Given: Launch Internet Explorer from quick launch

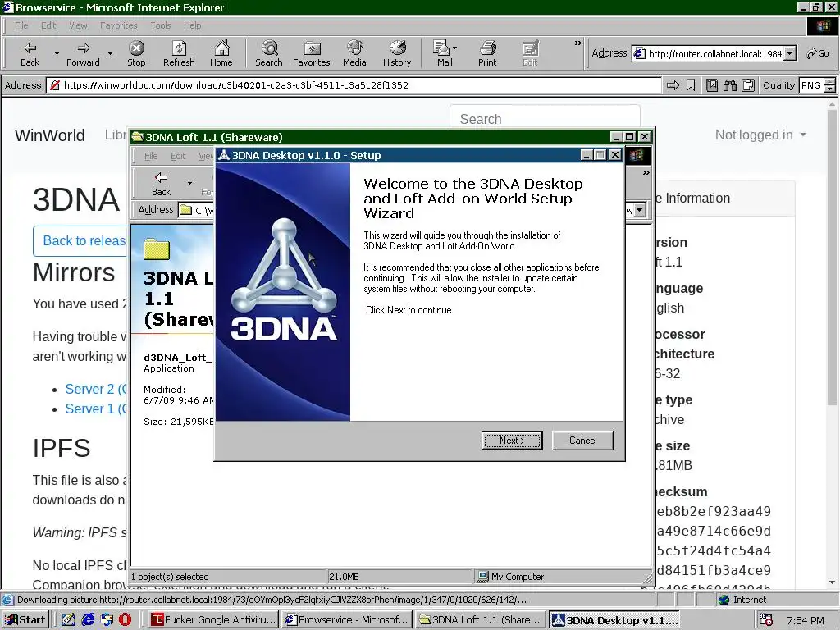Looking at the screenshot, I should (x=88, y=620).
